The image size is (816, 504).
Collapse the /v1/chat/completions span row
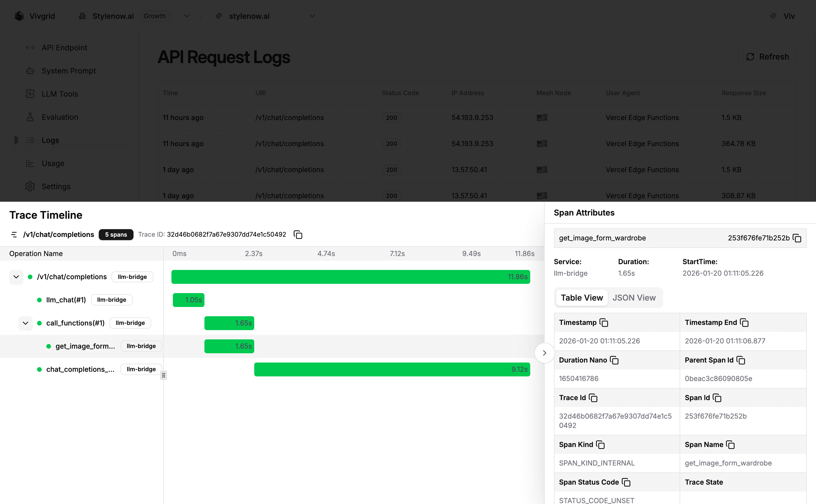(x=16, y=277)
